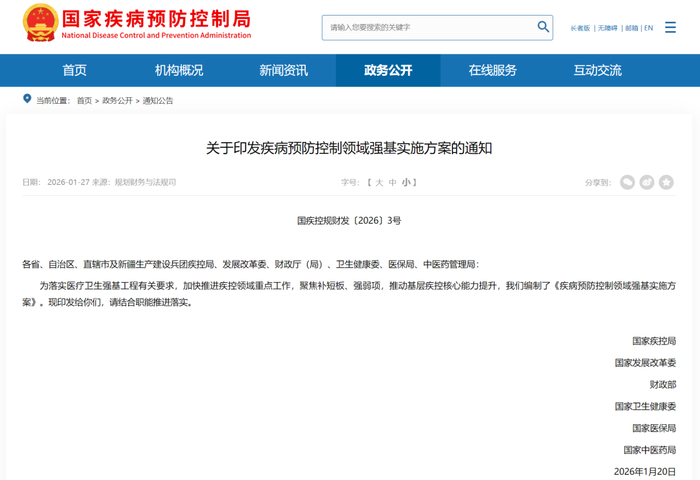The width and height of the screenshot is (700, 480).
Task: Share the notice to WeChat
Action: (627, 182)
